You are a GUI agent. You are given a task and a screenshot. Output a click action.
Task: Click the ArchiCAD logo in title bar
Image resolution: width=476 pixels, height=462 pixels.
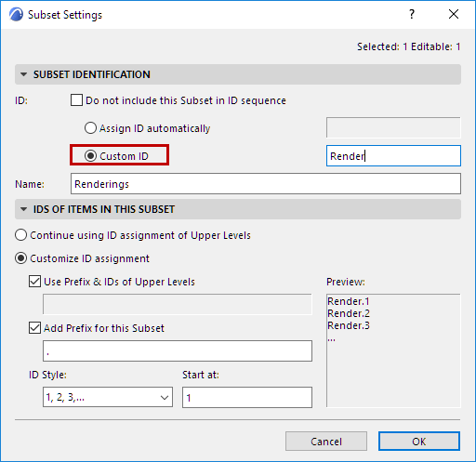16,15
